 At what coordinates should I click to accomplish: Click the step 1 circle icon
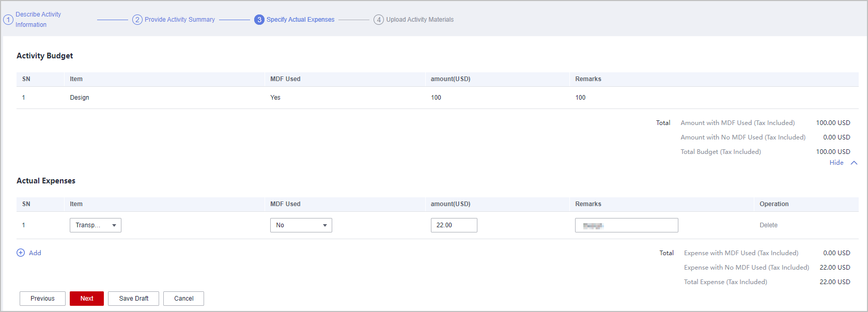(8, 20)
